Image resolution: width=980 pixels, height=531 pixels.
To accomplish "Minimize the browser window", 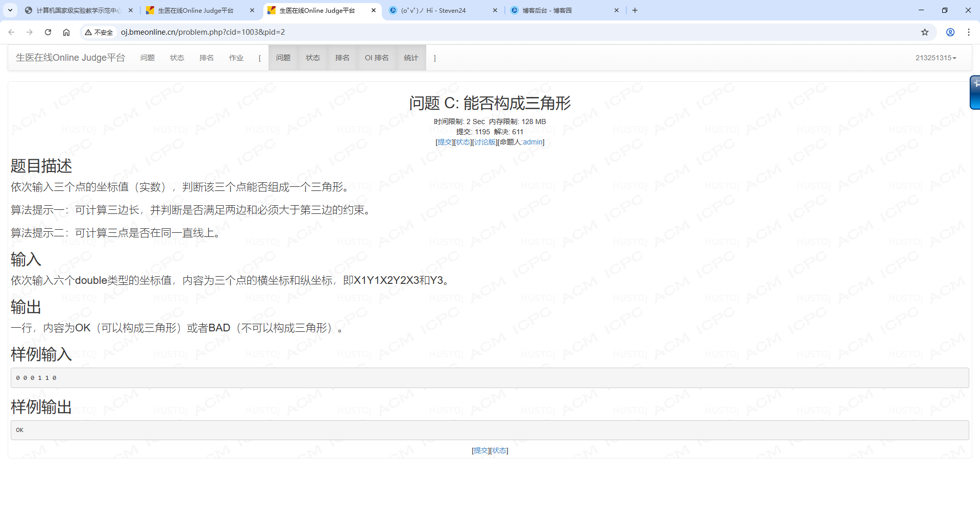I will (921, 10).
